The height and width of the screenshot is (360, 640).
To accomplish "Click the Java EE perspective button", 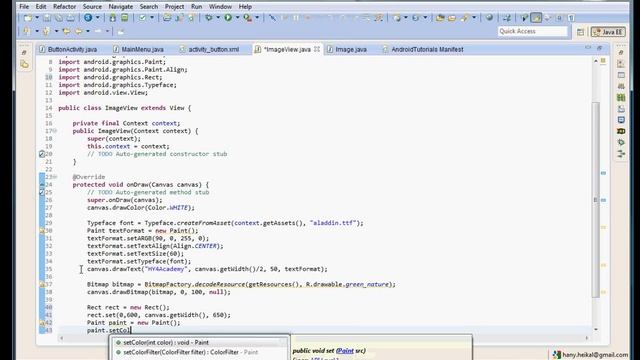I will 608,32.
